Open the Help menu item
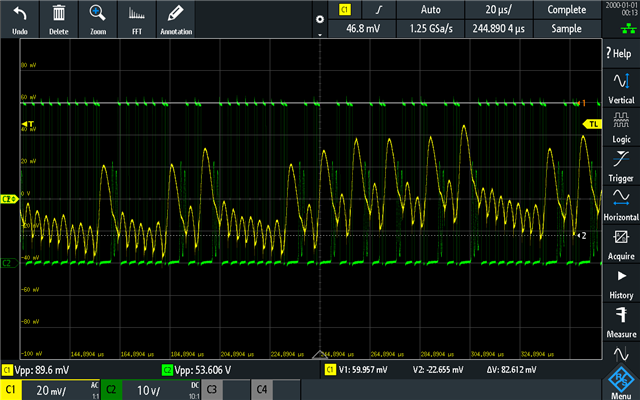 (x=621, y=53)
